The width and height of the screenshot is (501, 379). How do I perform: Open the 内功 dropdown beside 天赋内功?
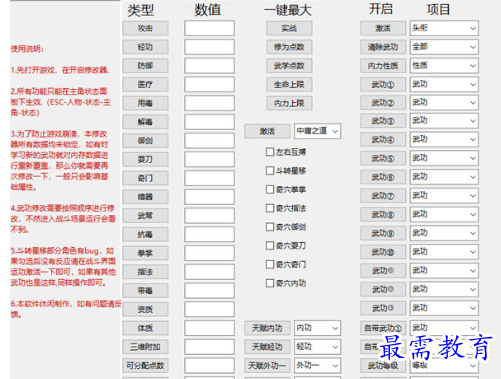point(317,328)
